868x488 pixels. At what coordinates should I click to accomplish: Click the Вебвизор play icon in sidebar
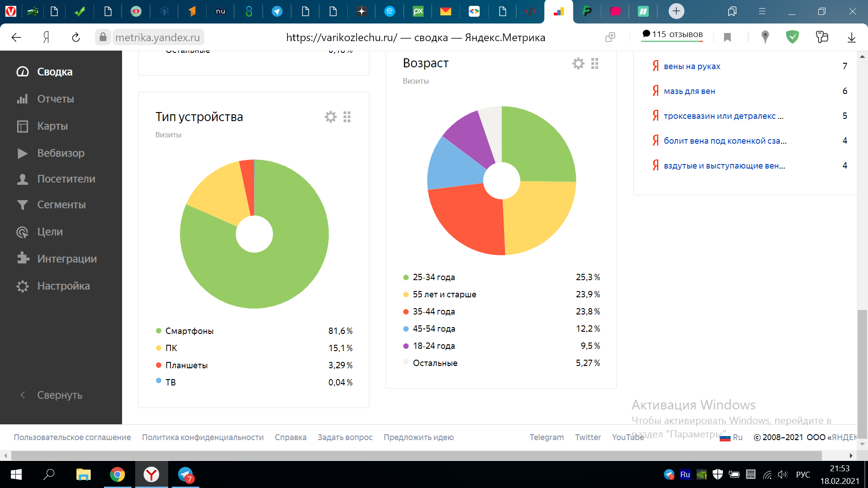click(22, 153)
